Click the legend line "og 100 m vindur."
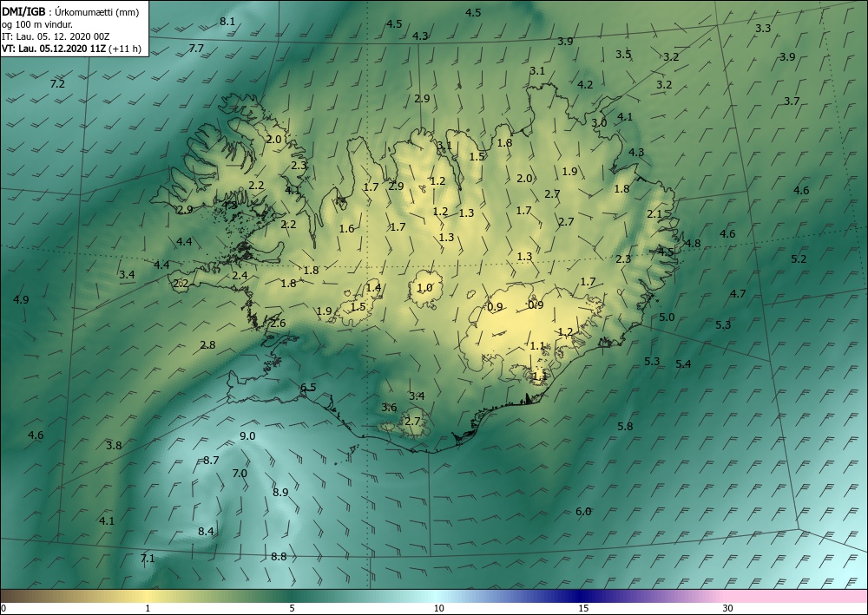 click(37, 24)
